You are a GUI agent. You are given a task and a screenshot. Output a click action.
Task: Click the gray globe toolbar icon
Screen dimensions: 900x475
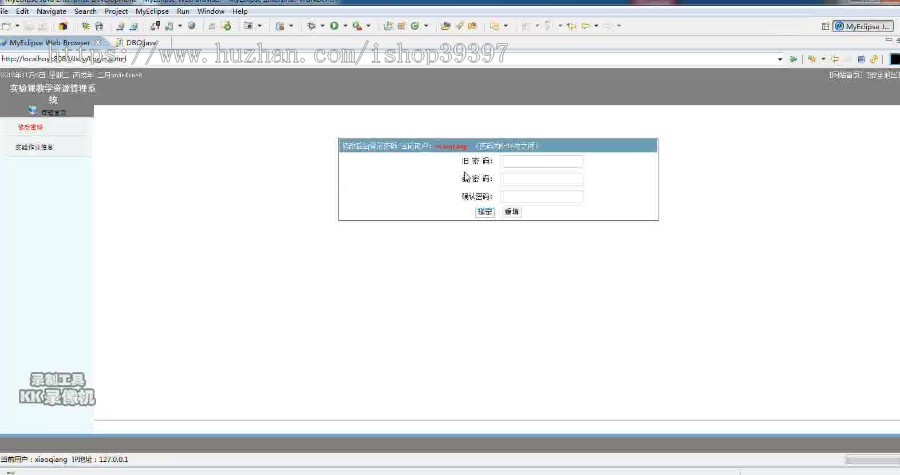tap(192, 26)
